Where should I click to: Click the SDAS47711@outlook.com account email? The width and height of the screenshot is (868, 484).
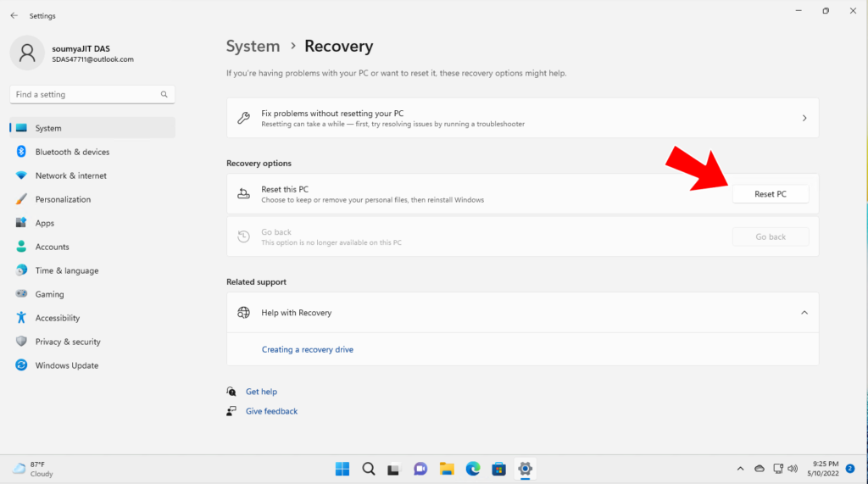[92, 59]
